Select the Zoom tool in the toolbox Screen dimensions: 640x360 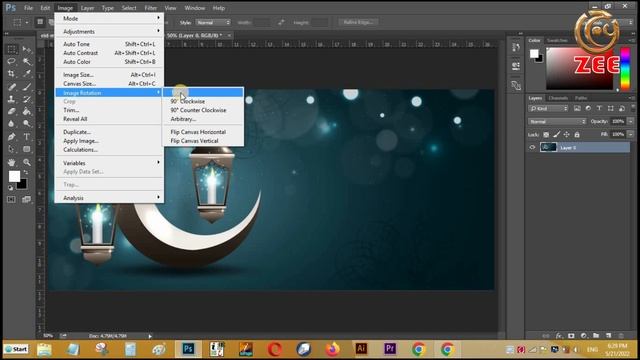click(27, 162)
